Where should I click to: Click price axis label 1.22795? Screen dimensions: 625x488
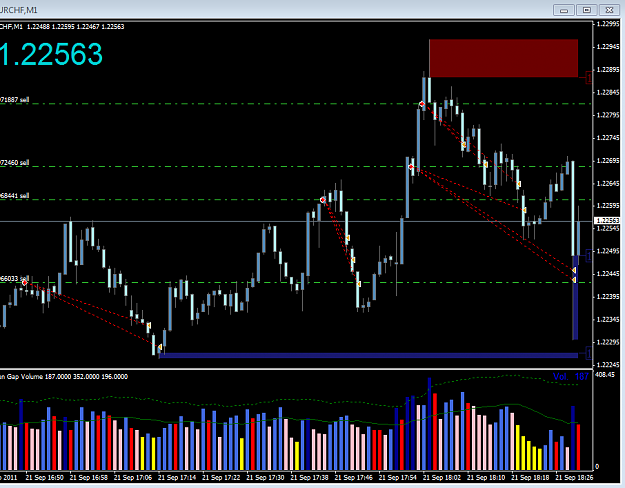(608, 115)
